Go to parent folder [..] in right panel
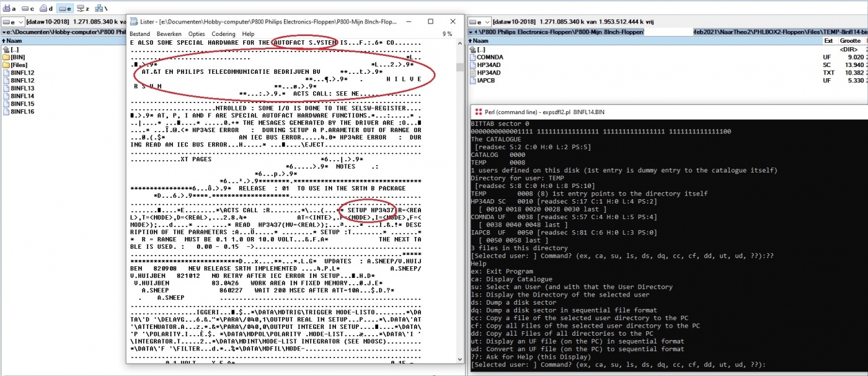Viewport: 868px width, 376px height. (x=477, y=49)
